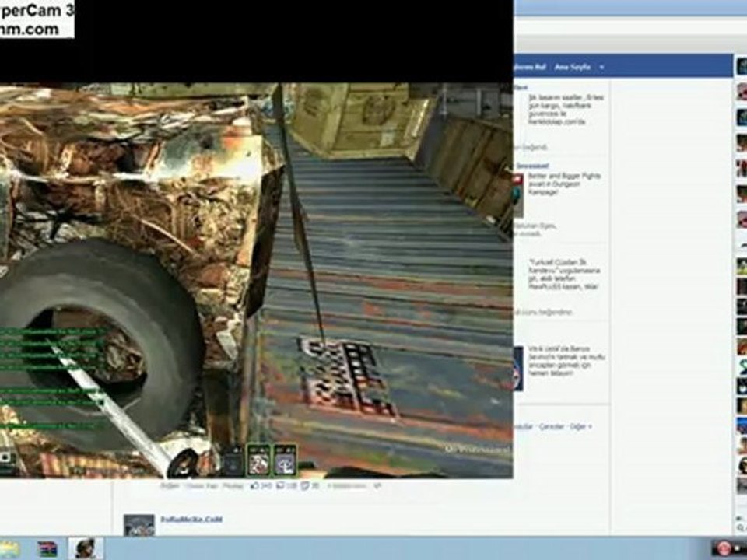The height and width of the screenshot is (560, 747).
Task: Open the Ana Sayfa link in Facebook header
Action: [572, 67]
